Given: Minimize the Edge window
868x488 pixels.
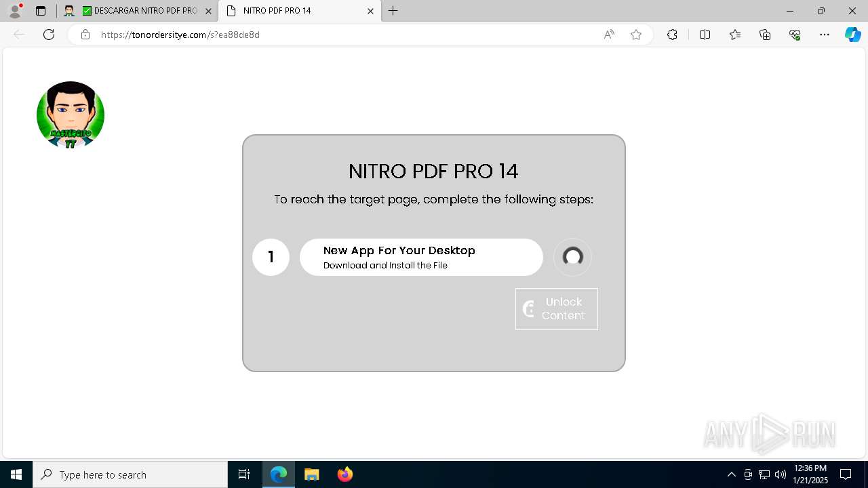Looking at the screenshot, I should pos(790,11).
